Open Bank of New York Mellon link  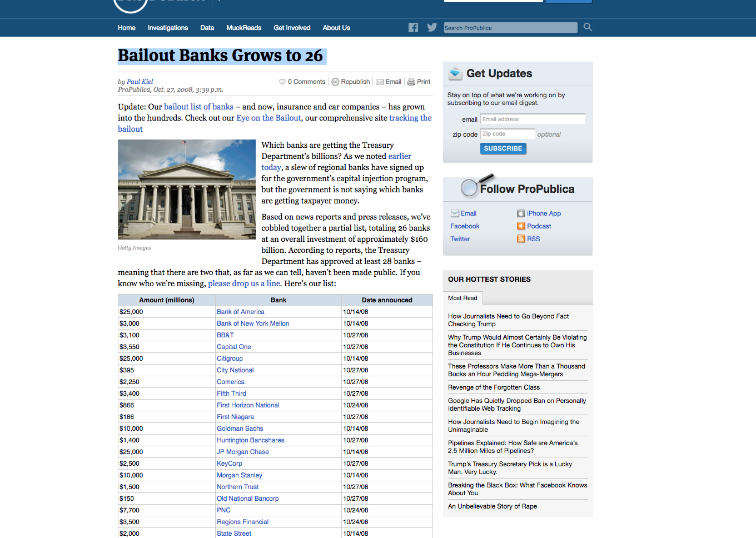coord(253,323)
